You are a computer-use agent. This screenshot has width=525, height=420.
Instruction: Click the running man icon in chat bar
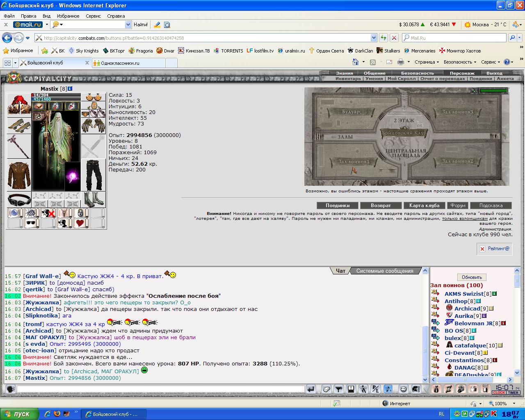363,389
